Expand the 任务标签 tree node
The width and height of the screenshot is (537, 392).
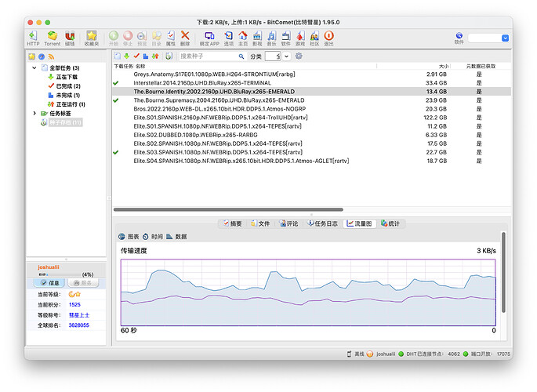tap(34, 113)
